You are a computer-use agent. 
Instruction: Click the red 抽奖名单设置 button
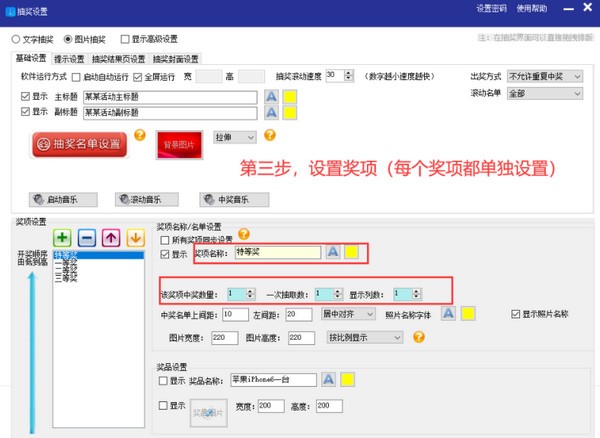pos(79,145)
